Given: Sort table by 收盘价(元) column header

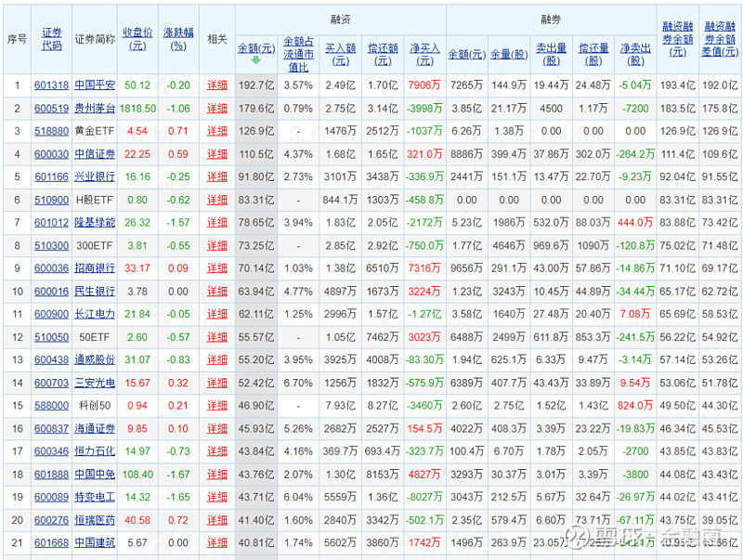Looking at the screenshot, I should pyautogui.click(x=137, y=39).
